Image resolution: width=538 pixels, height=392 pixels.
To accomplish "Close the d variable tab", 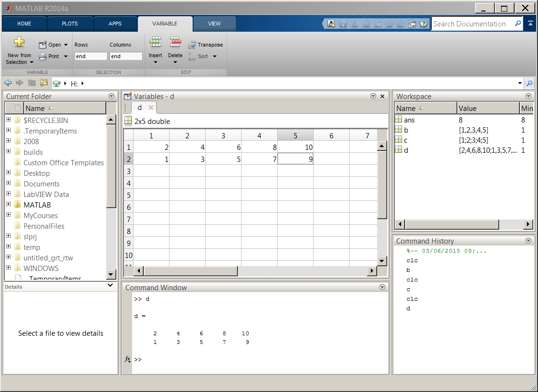I will (151, 108).
